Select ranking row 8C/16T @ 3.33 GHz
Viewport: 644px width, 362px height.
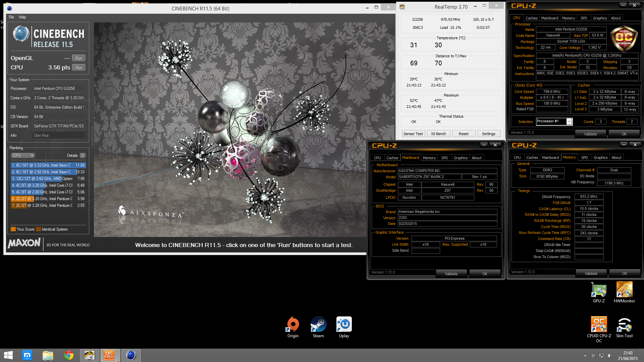pos(48,165)
